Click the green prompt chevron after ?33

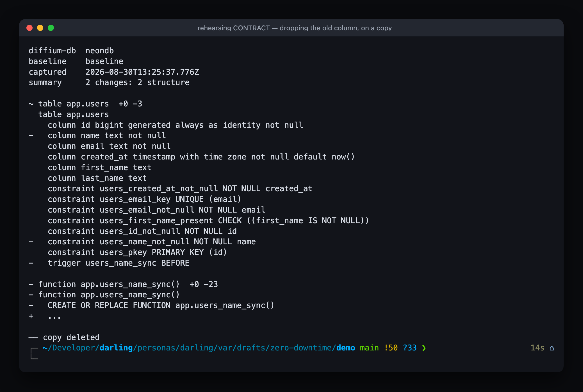(x=424, y=348)
